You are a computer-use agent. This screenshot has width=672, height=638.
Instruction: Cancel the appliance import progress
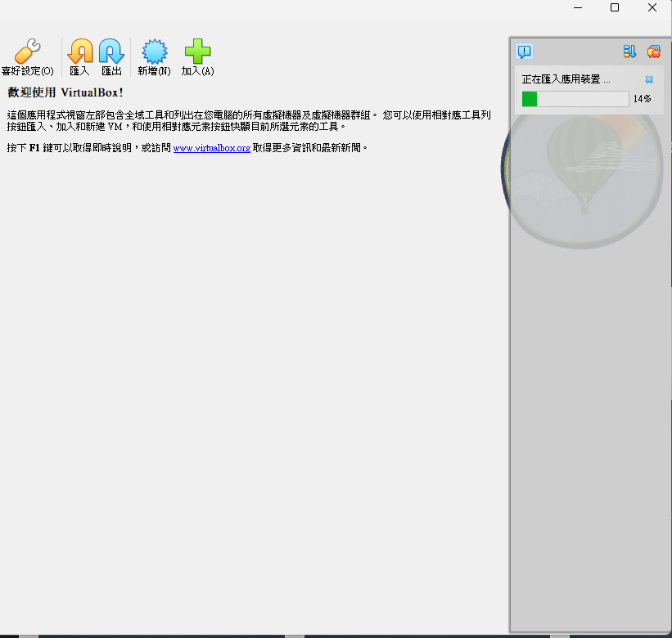coord(649,79)
